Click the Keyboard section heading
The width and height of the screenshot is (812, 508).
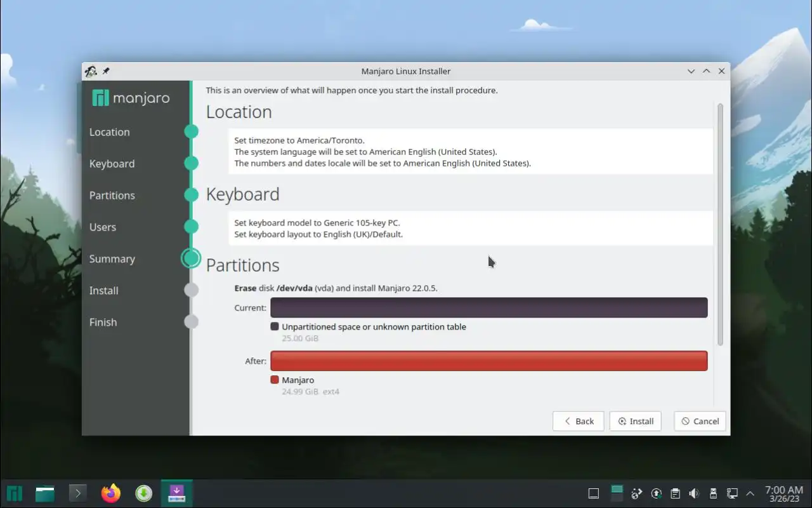[242, 194]
